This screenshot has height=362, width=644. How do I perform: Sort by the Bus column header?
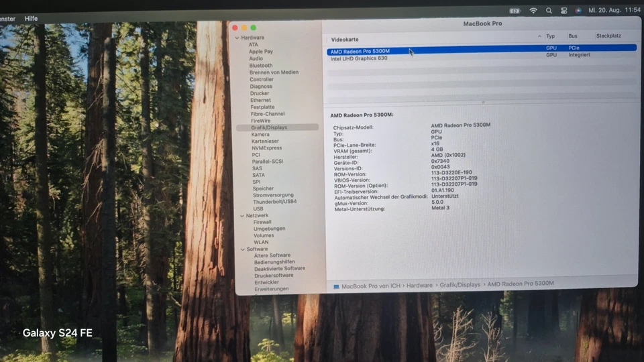(572, 36)
